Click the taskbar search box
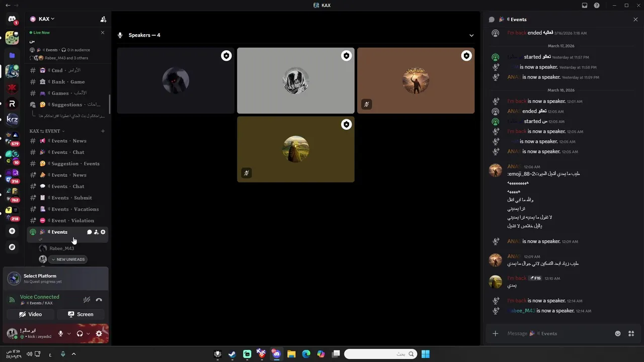644x362 pixels. click(381, 354)
